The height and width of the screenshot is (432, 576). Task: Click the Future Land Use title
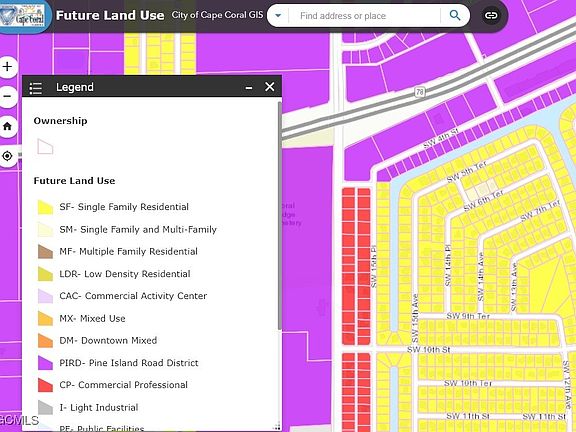[x=110, y=15]
